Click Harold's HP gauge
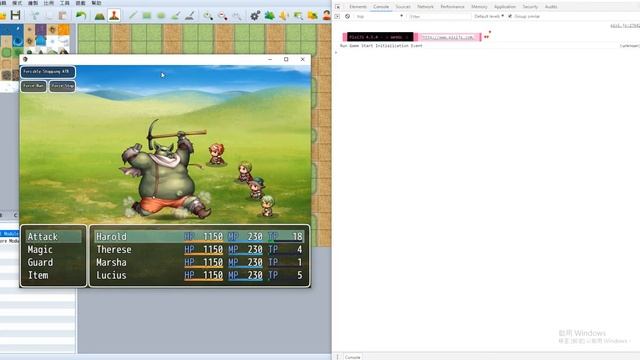Image resolution: width=640 pixels, height=360 pixels. coord(203,237)
